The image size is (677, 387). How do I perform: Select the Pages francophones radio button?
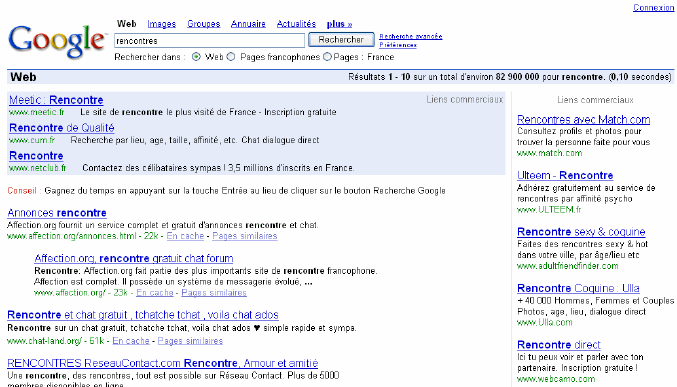coord(231,57)
